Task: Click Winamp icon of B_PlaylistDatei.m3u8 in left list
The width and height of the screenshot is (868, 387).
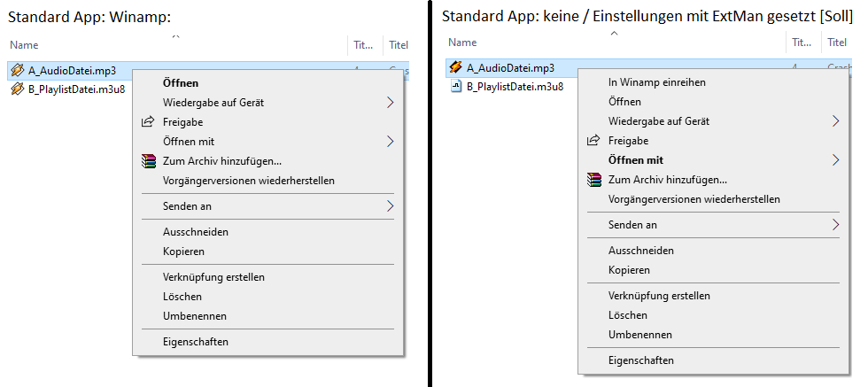Action: [18, 89]
